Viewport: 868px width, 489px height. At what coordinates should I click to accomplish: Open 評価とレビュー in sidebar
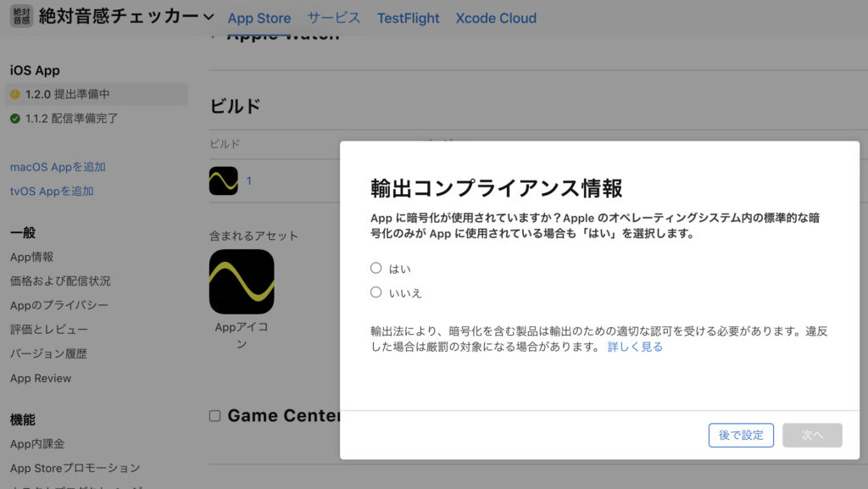(x=48, y=330)
